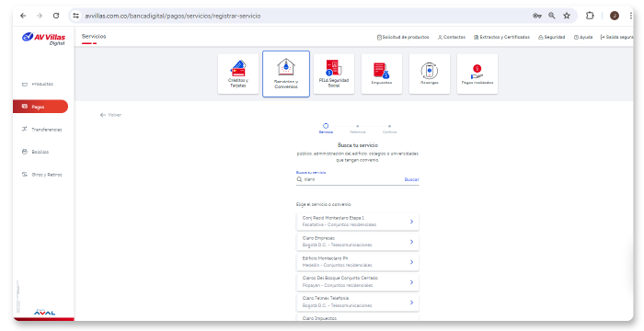Open the Claro Telmex Telefonía chevron
Image resolution: width=644 pixels, height=331 pixels.
pyautogui.click(x=411, y=302)
